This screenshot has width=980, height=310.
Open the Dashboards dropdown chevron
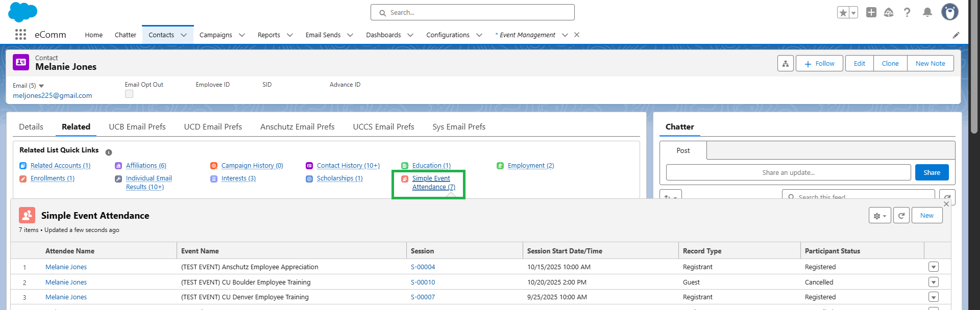(410, 35)
